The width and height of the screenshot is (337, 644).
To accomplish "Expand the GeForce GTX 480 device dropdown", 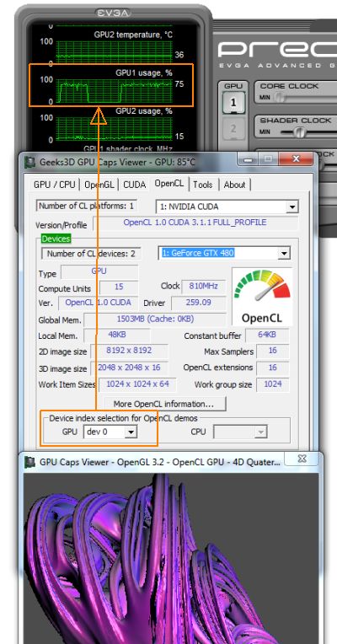I will click(284, 253).
